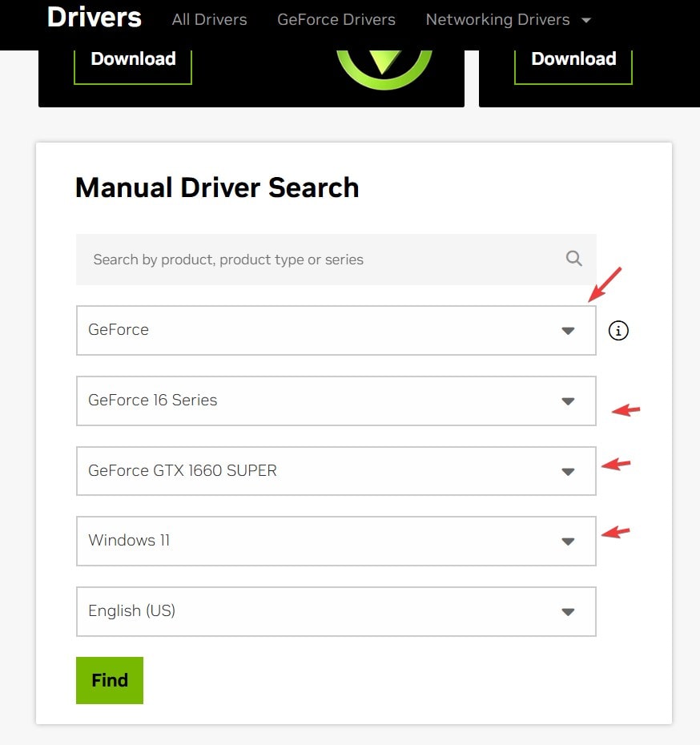
Task: Click the left Download button
Action: (x=133, y=66)
